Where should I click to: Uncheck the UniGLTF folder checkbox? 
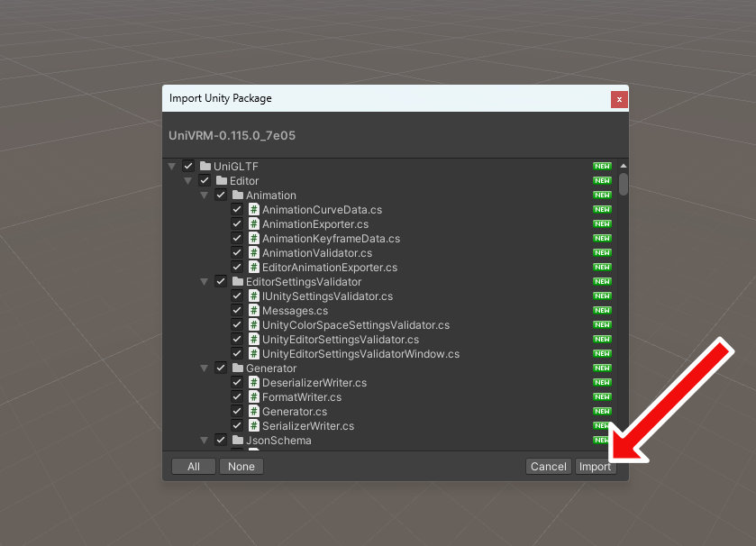(188, 167)
